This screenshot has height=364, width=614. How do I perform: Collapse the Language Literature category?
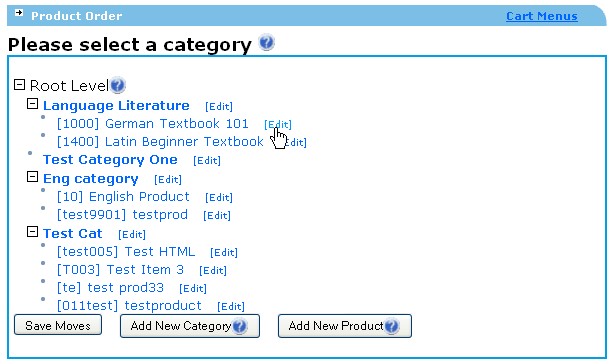tap(33, 104)
